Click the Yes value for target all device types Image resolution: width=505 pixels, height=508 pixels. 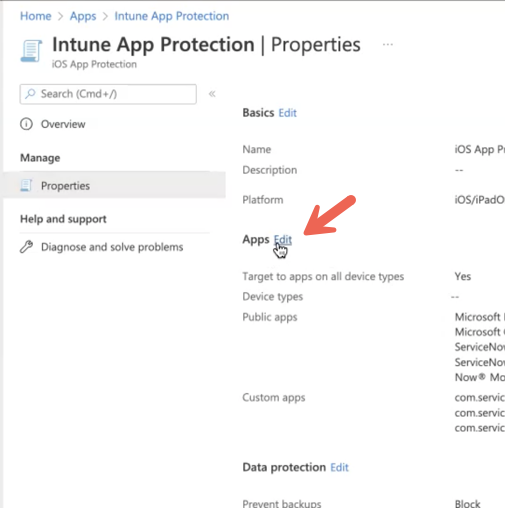[x=463, y=276]
